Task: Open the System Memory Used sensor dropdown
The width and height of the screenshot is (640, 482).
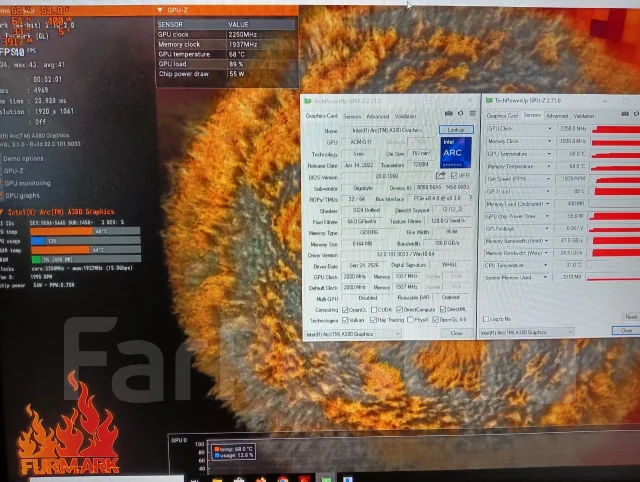Action: [545, 277]
